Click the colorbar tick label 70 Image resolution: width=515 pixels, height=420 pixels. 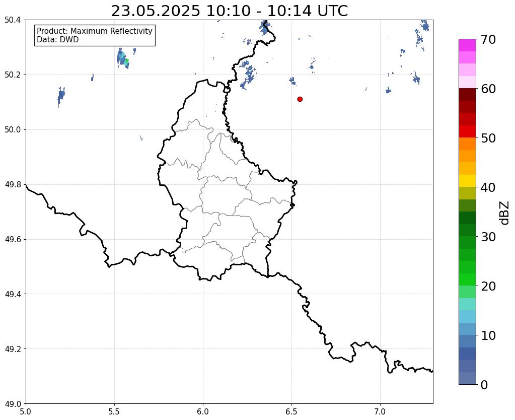(x=488, y=39)
